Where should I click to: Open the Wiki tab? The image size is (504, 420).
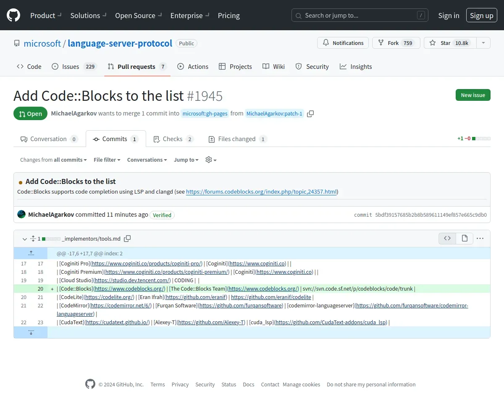tap(273, 66)
